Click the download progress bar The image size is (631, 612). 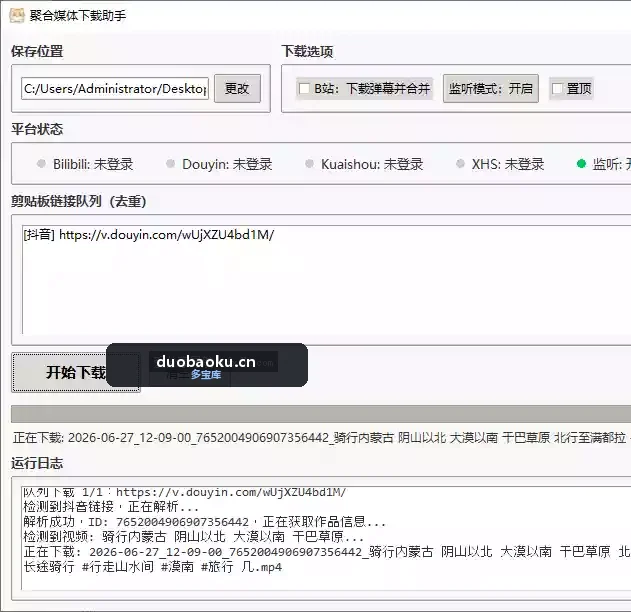[x=321, y=414]
